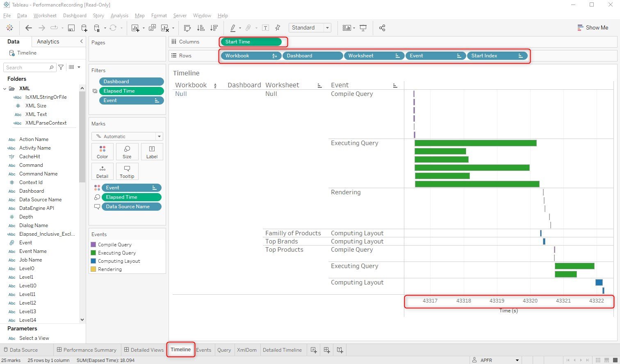Image resolution: width=620 pixels, height=364 pixels.
Task: Open the Analytics pane tab
Action: [x=48, y=41]
